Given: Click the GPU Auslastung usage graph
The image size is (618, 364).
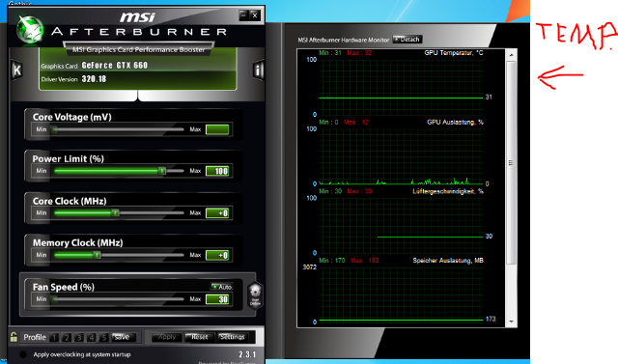Looking at the screenshot, I should click(x=402, y=156).
